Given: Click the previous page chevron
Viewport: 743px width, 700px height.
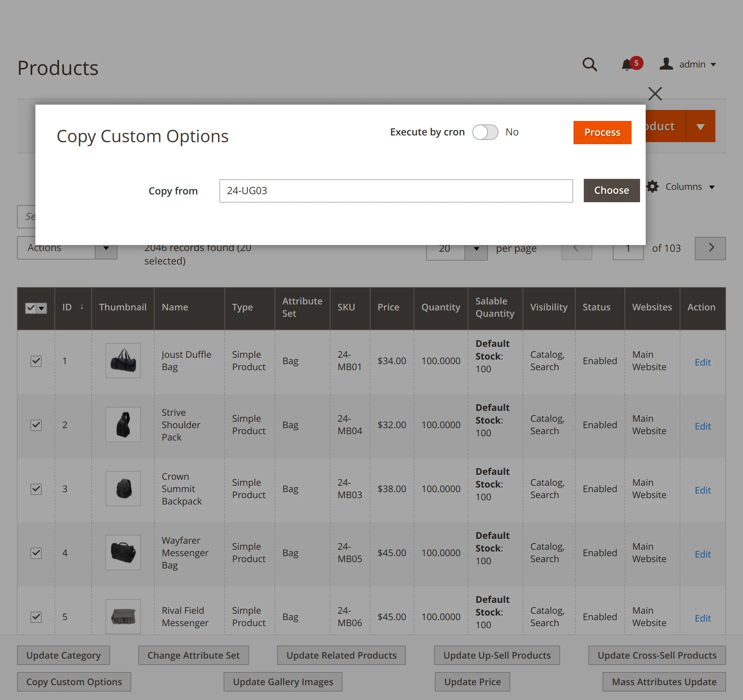Looking at the screenshot, I should (x=576, y=248).
